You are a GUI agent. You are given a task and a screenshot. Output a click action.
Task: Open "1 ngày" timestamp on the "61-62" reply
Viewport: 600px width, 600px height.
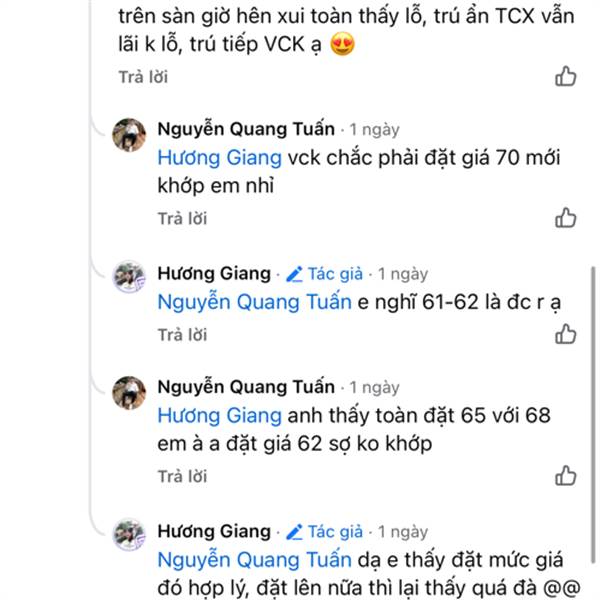point(403,273)
